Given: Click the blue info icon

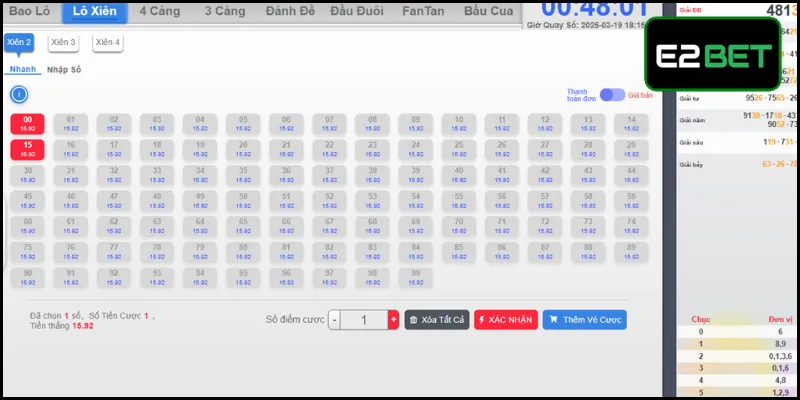Looking at the screenshot, I should (19, 94).
